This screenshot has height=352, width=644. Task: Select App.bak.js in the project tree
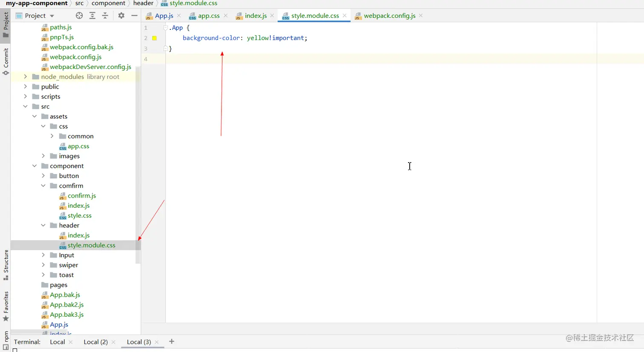point(65,295)
